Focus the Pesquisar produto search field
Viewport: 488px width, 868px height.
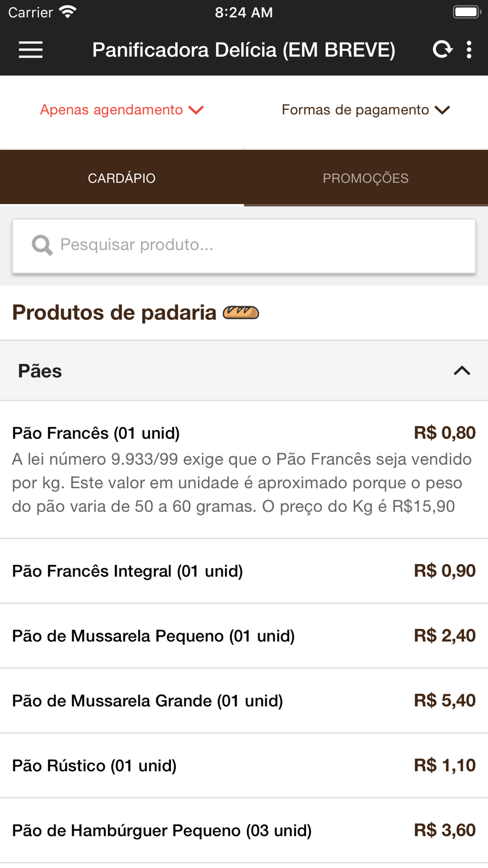[x=244, y=246]
